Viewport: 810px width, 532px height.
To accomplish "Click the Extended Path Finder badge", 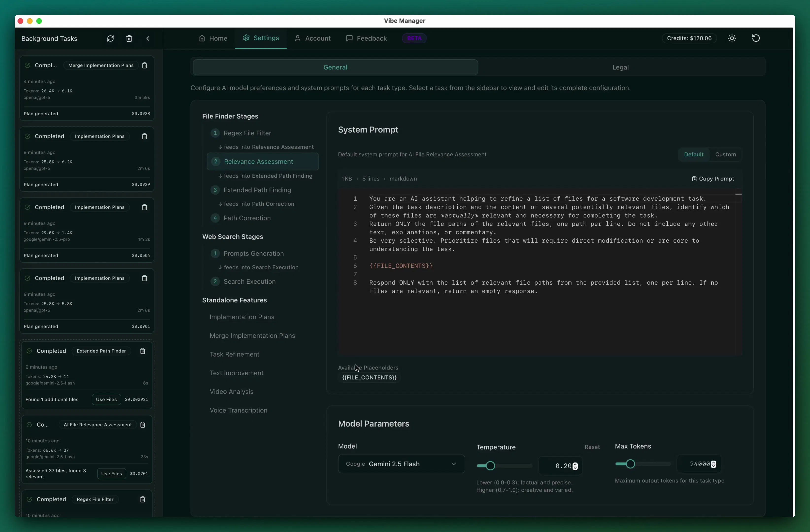I will (101, 351).
